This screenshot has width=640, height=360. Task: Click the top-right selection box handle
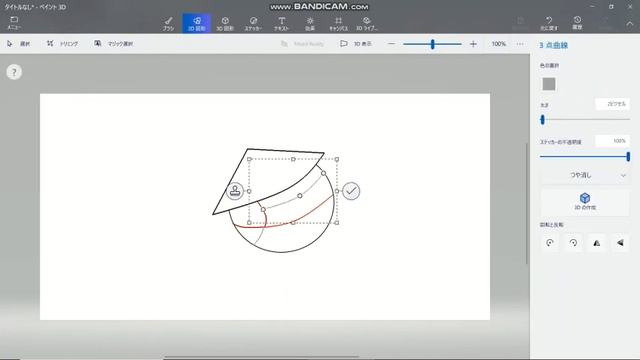(x=337, y=159)
